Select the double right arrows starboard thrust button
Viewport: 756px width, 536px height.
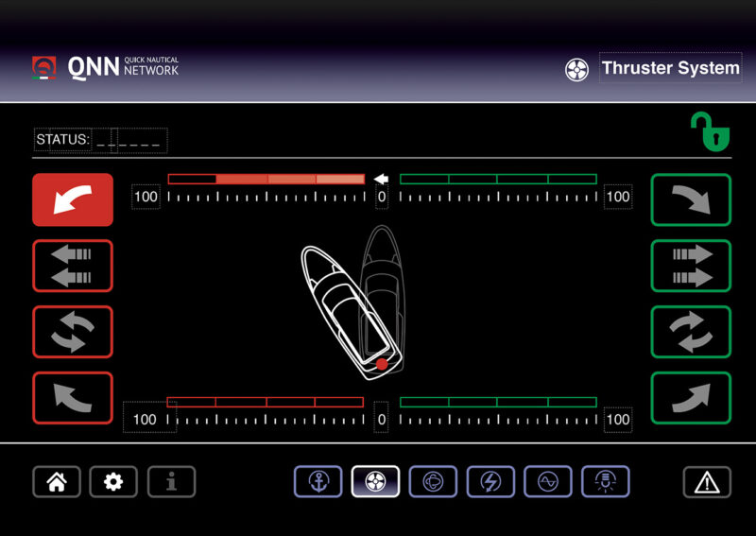tap(691, 266)
